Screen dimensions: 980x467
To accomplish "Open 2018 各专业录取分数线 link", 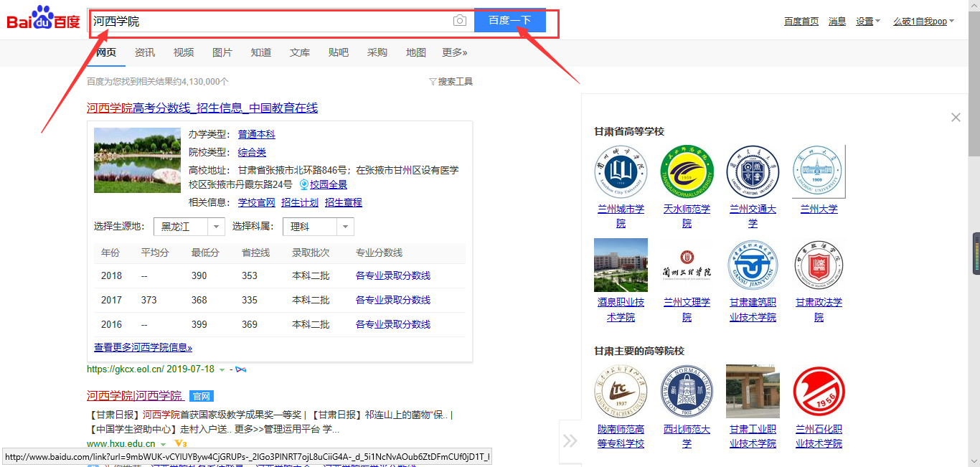I will pyautogui.click(x=393, y=276).
